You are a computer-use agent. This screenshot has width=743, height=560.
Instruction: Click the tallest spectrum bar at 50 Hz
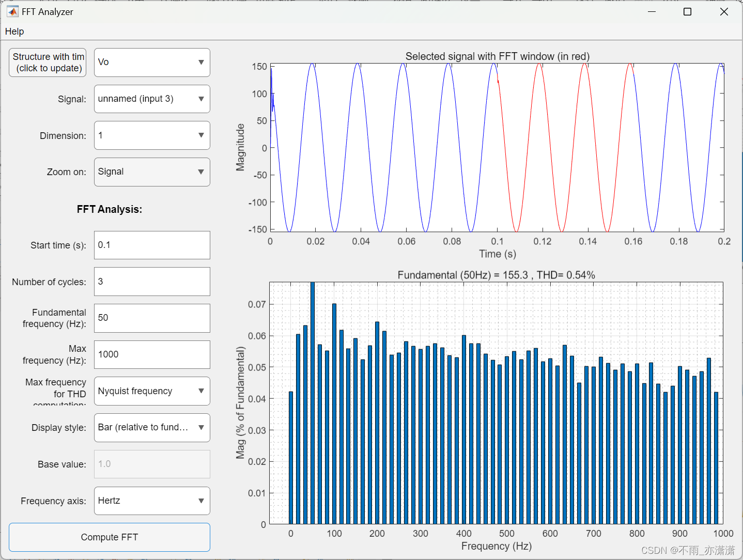click(x=313, y=403)
